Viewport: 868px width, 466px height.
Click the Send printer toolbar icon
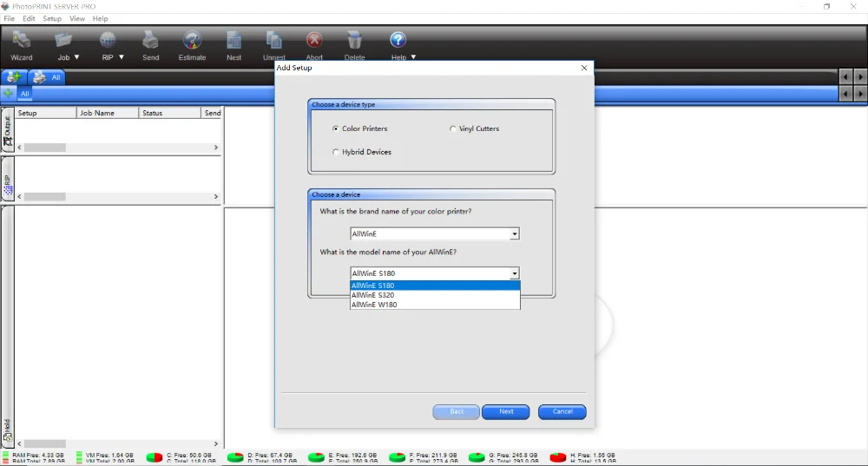pos(150,41)
